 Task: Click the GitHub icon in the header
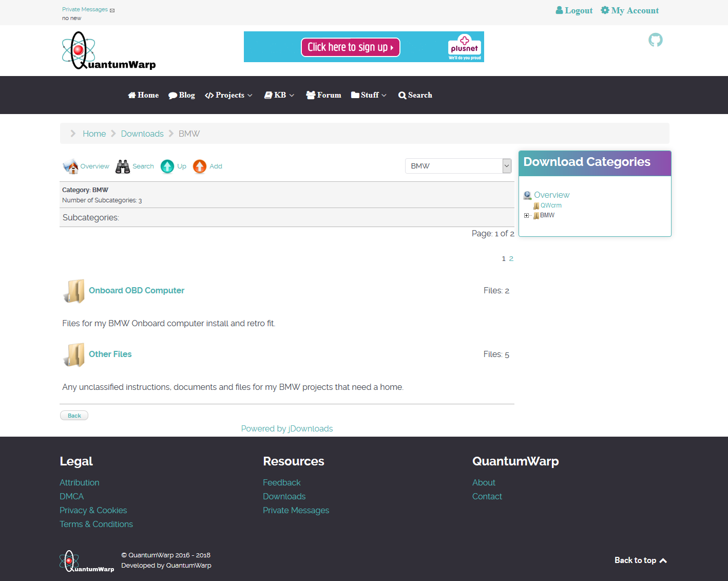(655, 40)
